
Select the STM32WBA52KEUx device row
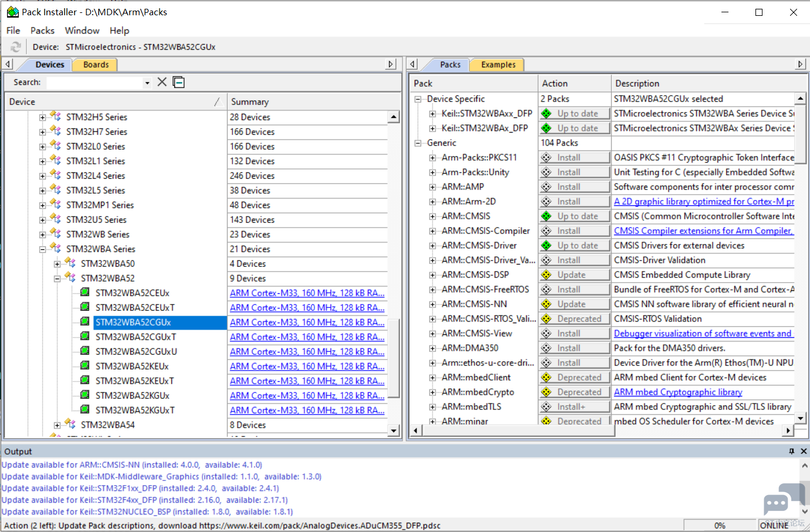132,366
